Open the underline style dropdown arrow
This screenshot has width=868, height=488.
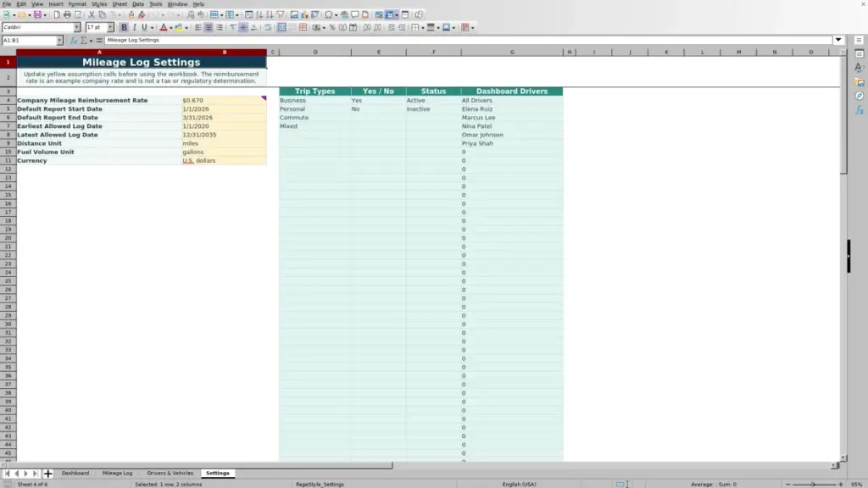click(152, 28)
